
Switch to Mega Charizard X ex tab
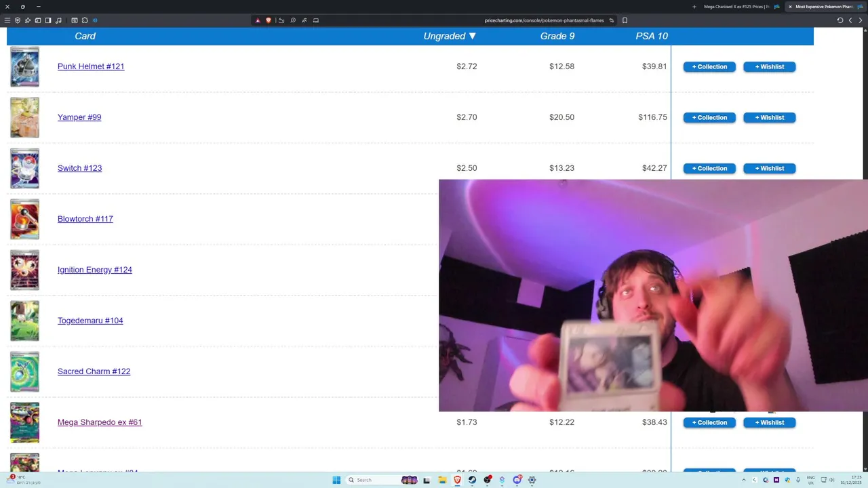[x=741, y=7]
